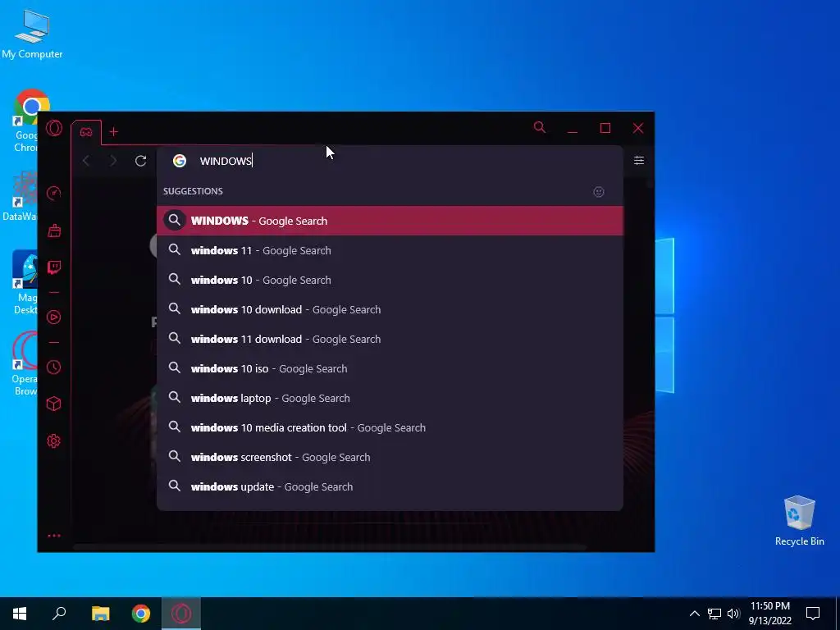Click the Opera GX taskbar button

(181, 614)
